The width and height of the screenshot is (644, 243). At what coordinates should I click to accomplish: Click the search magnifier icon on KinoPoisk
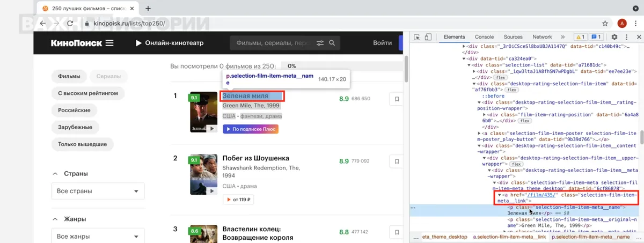point(332,43)
